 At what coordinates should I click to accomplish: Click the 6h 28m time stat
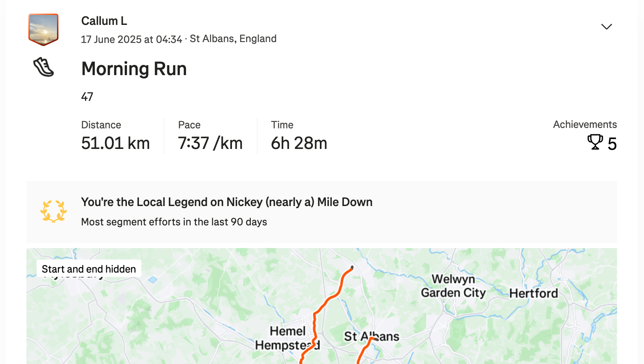[x=299, y=143]
